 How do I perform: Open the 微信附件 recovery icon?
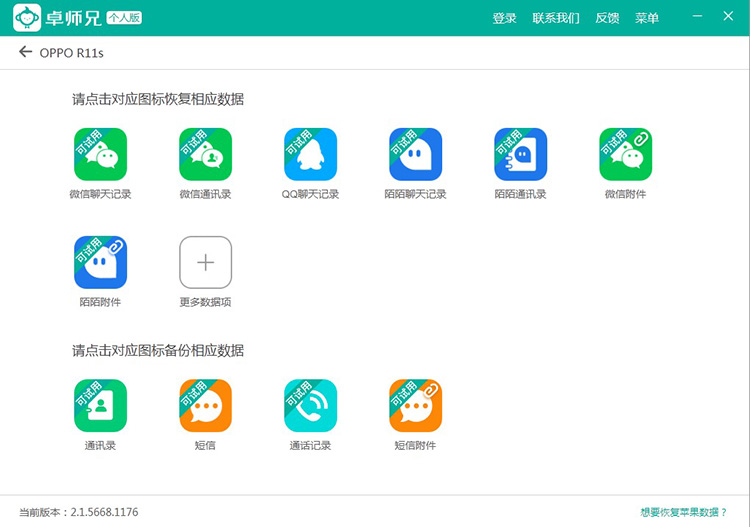[x=625, y=155]
